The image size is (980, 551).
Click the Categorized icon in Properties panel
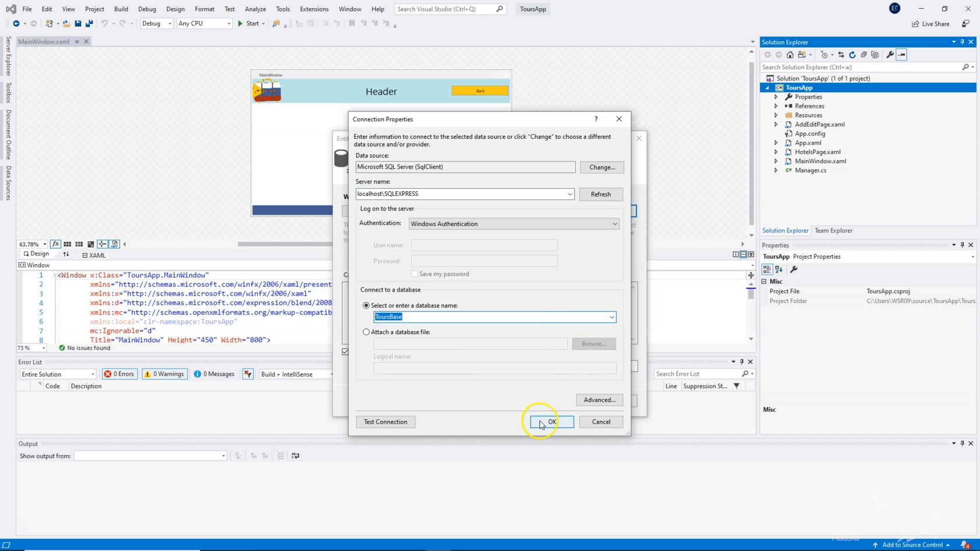767,269
